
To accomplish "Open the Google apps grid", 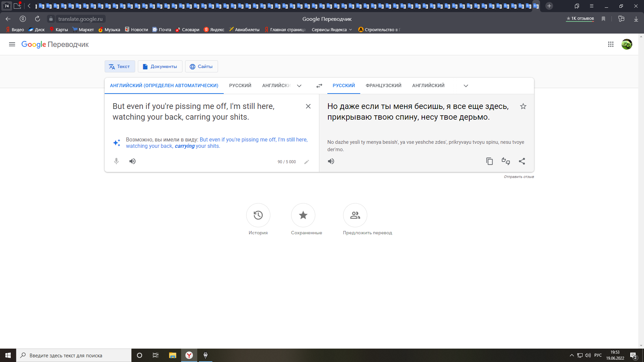I will click(x=610, y=44).
